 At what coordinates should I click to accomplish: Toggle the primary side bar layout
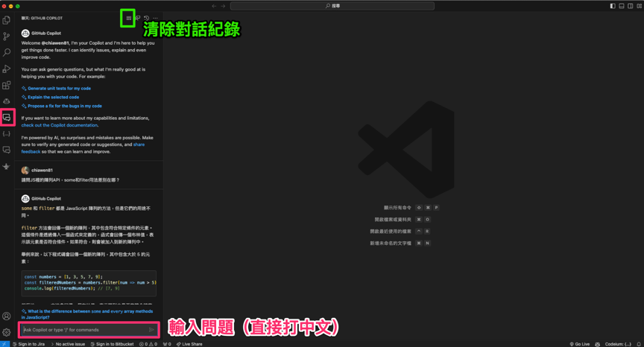pos(613,6)
